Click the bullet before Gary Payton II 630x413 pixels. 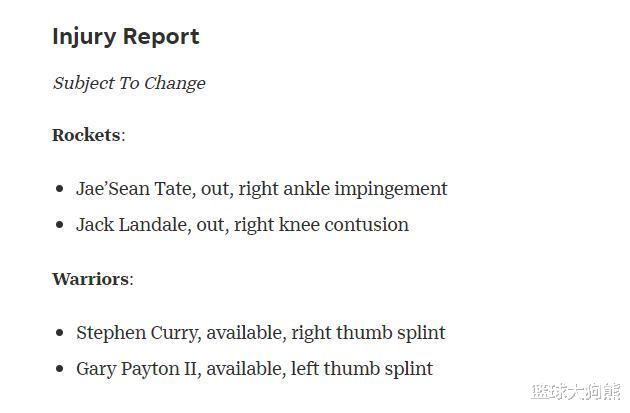60,368
